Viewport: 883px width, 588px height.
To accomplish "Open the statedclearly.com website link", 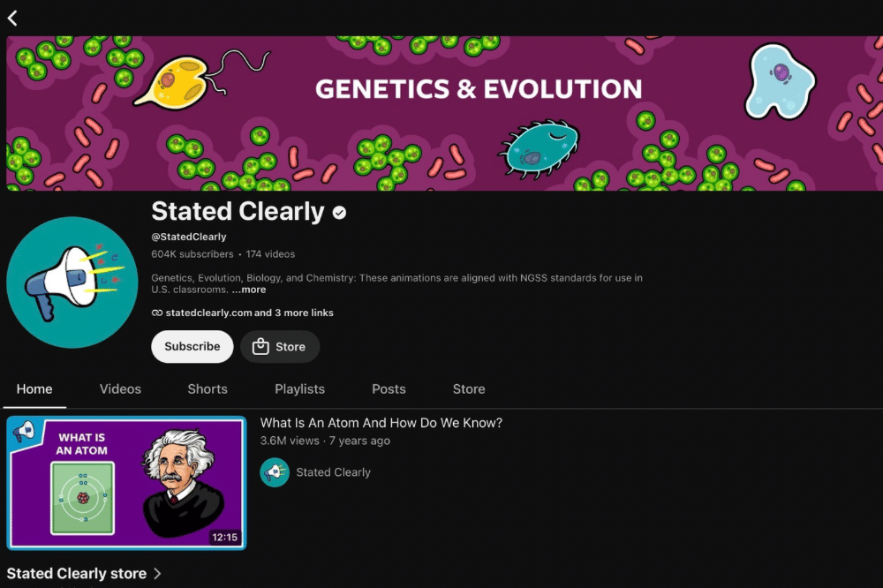I will click(x=208, y=313).
